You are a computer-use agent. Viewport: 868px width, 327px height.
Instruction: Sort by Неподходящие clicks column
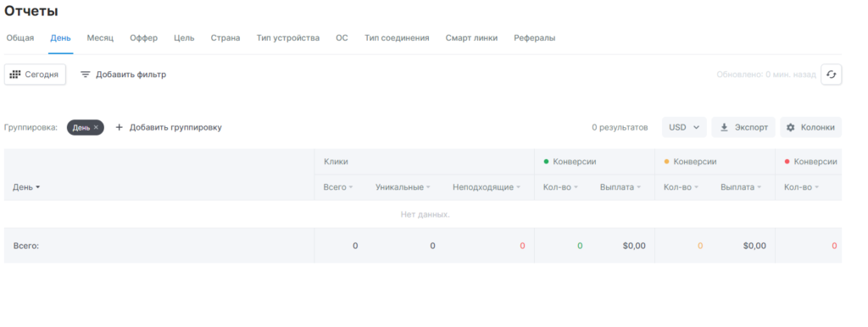[487, 187]
